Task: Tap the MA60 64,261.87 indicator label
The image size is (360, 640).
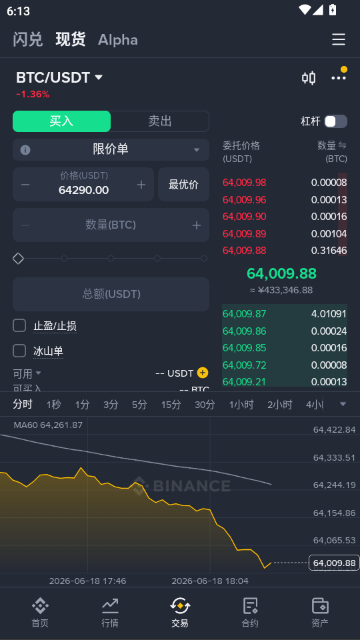Action: coord(48,425)
